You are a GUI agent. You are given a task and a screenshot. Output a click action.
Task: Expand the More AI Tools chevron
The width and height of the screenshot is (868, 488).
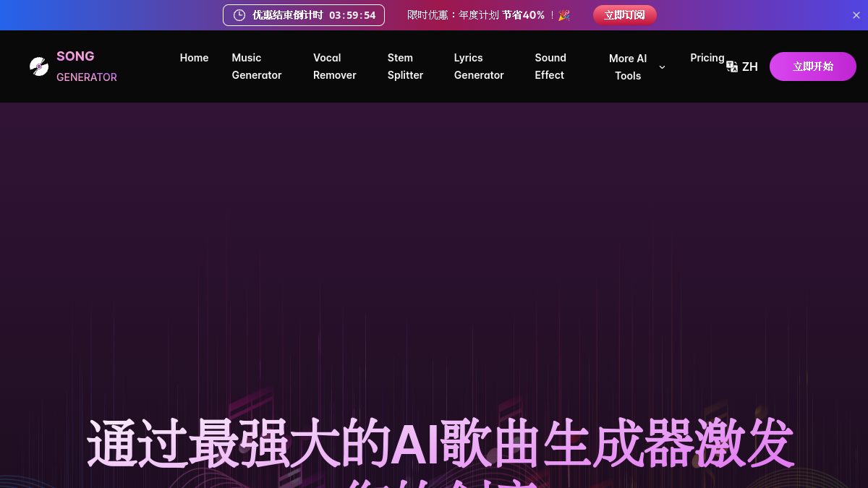tap(662, 67)
